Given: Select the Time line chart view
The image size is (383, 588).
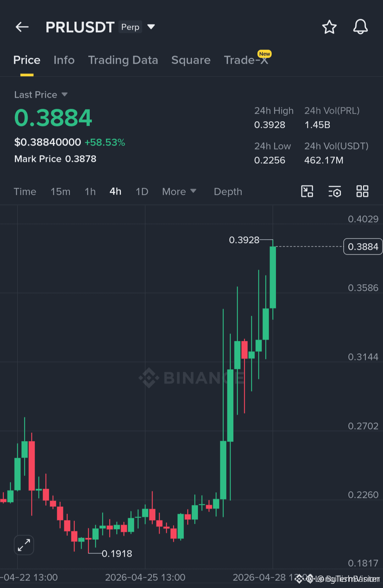Looking at the screenshot, I should [x=25, y=192].
